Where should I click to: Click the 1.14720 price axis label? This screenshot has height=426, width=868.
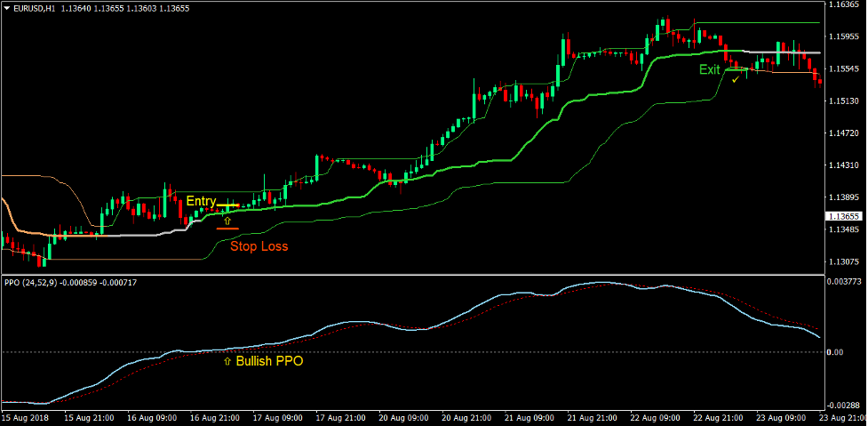pos(842,133)
